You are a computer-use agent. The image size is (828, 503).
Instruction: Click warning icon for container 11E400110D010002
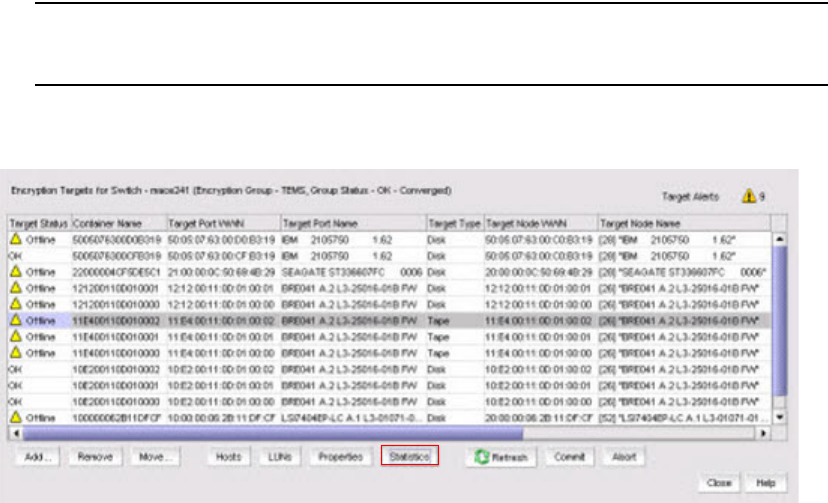(16, 320)
